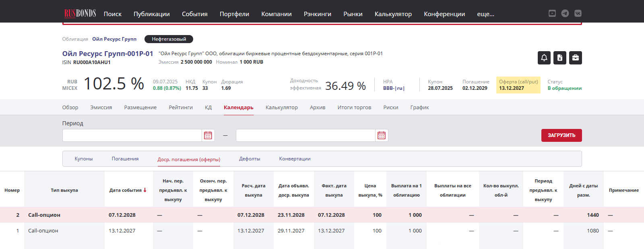Click 29.11.2027 announcement date cell
The image size is (644, 249).
coord(291,231)
